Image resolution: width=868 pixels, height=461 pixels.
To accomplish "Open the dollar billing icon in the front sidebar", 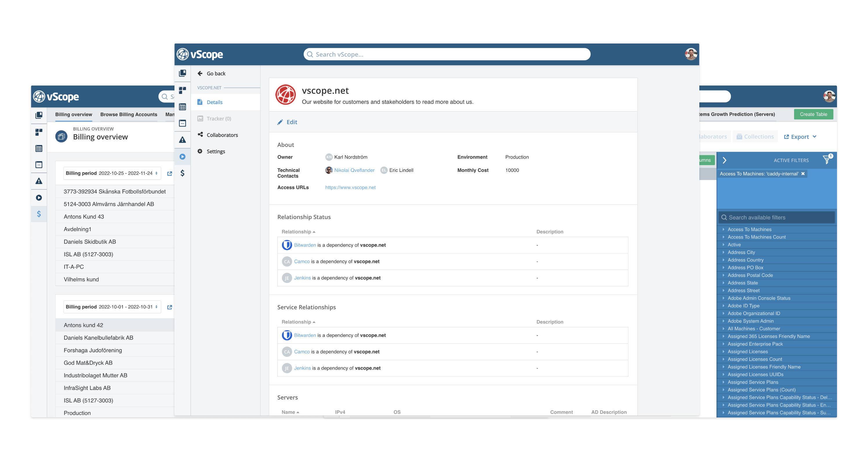I will point(182,173).
